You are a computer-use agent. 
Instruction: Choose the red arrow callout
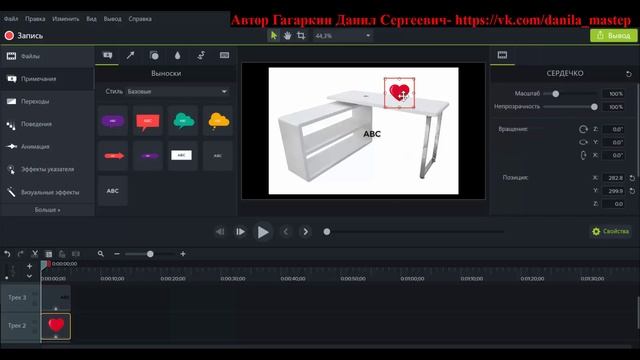pyautogui.click(x=113, y=156)
